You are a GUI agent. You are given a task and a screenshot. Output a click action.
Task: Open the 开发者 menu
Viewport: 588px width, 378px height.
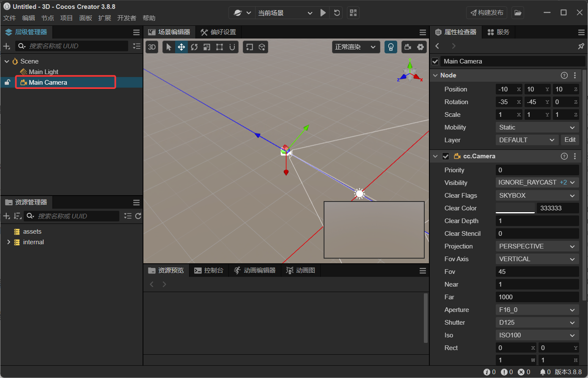[x=126, y=18]
